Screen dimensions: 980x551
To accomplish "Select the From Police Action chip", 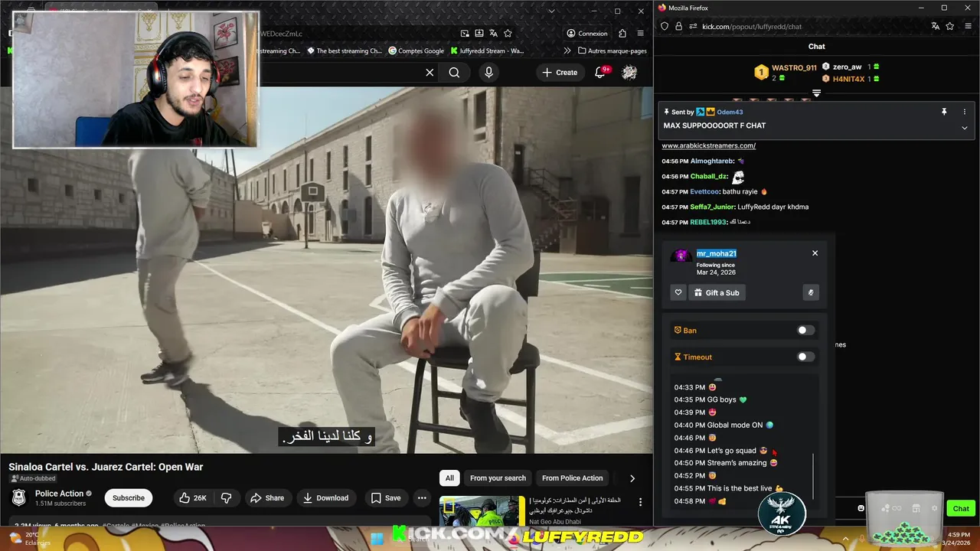I will coord(572,478).
